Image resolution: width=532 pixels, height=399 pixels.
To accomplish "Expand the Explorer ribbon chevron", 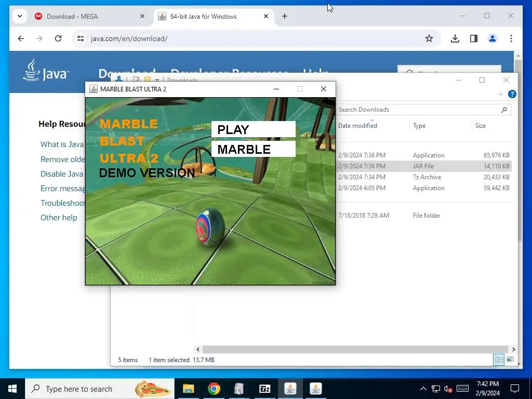I will tap(500, 94).
